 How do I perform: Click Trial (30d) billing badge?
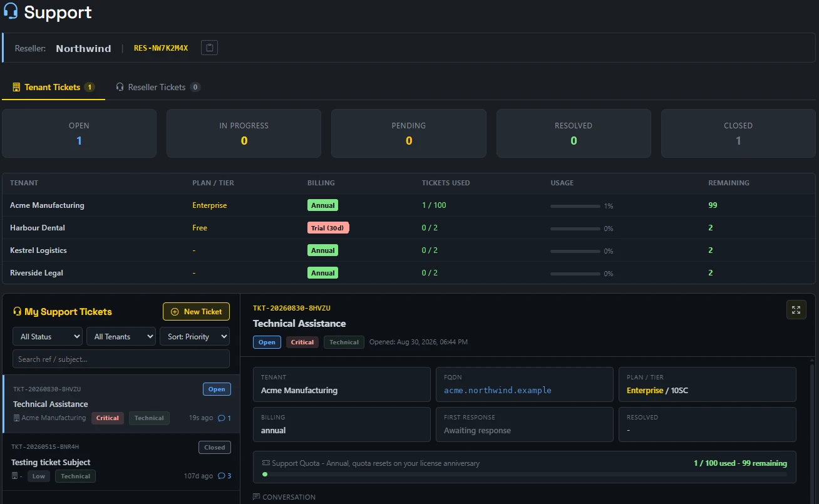tap(328, 228)
